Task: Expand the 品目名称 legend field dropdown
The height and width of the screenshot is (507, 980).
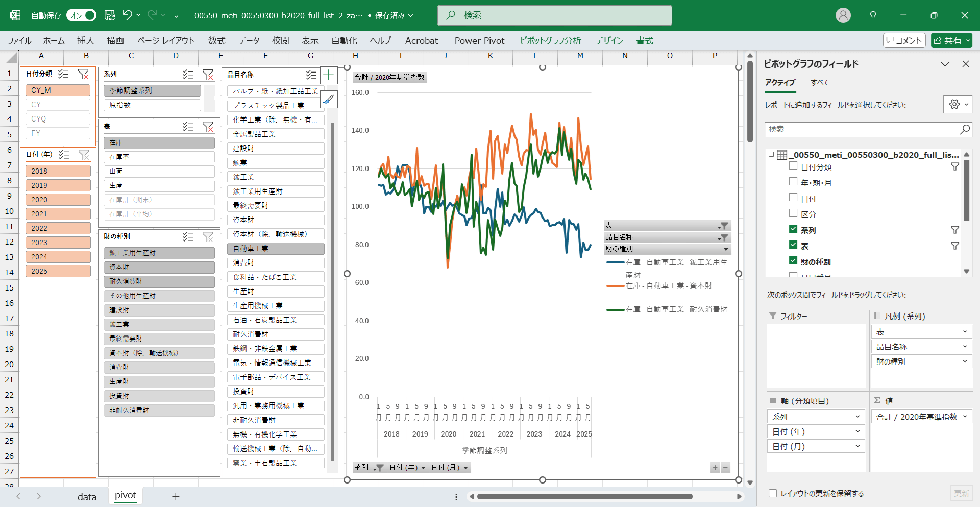Action: coord(965,347)
